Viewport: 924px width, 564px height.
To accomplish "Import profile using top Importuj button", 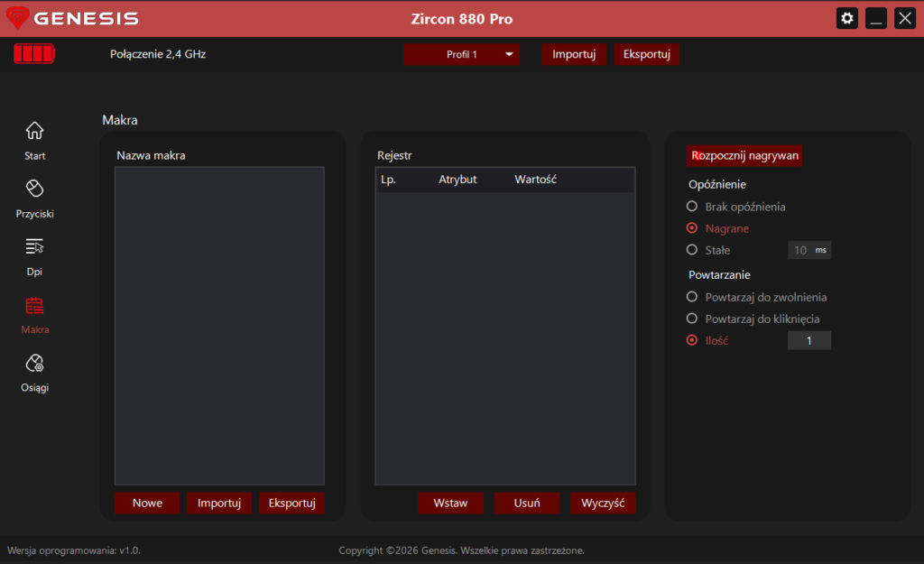I will pos(573,54).
